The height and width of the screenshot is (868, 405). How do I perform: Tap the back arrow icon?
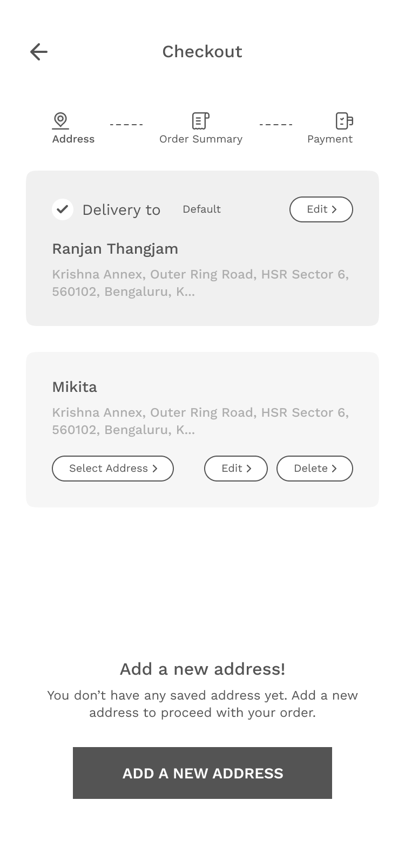39,52
